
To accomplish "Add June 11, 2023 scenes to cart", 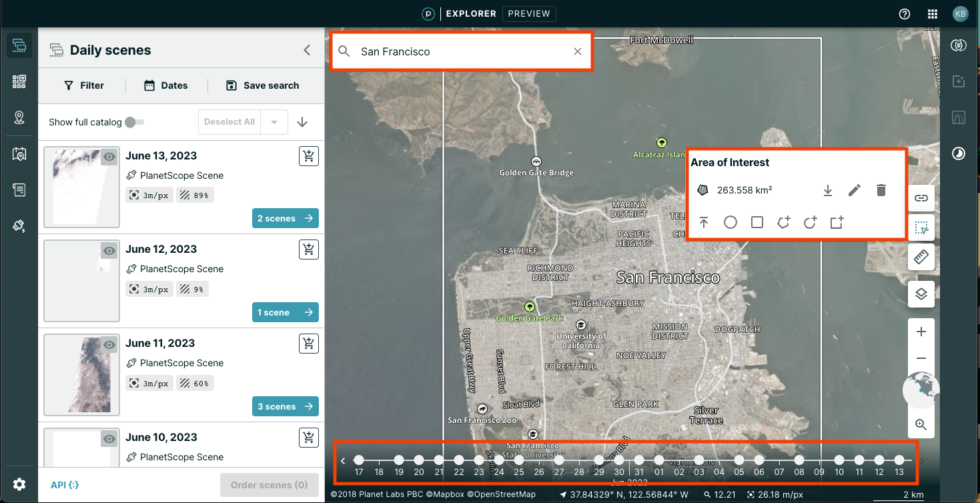I will pyautogui.click(x=309, y=344).
